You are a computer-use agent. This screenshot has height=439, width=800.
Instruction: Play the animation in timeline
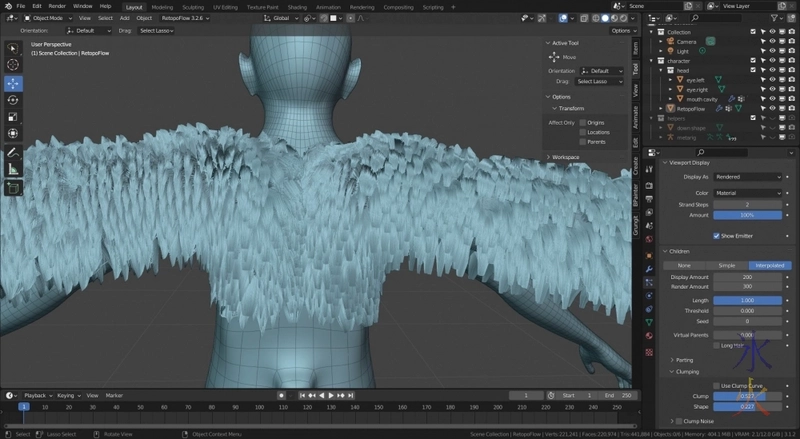point(331,396)
